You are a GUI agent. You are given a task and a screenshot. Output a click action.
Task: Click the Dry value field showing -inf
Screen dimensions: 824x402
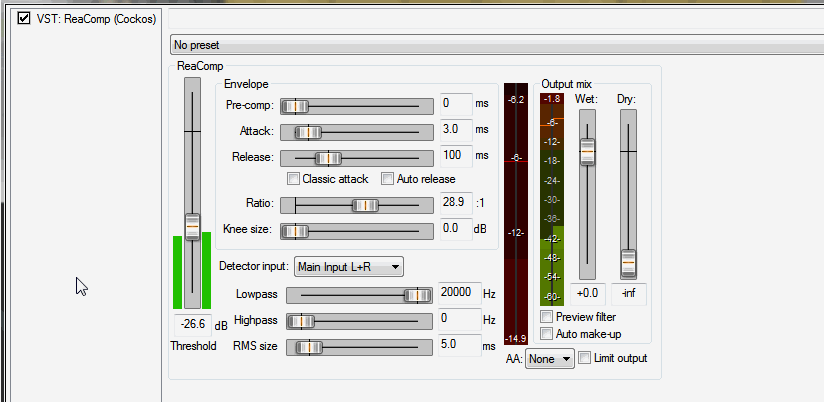point(629,294)
